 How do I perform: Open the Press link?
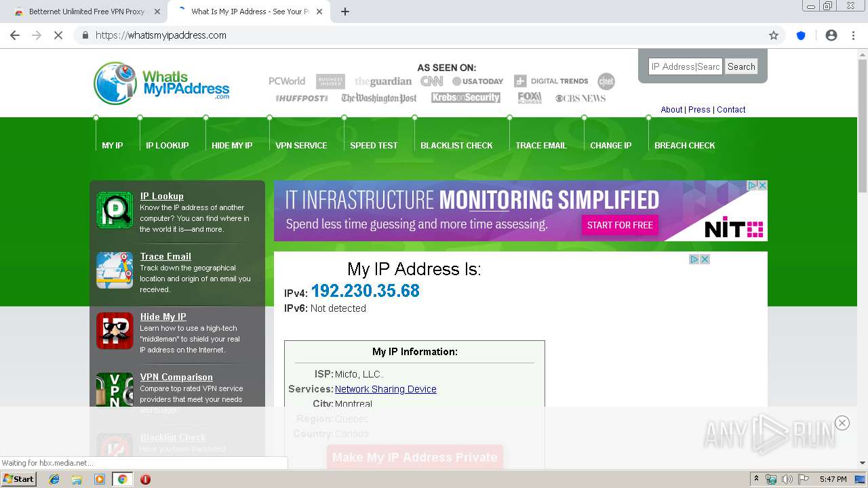point(699,110)
